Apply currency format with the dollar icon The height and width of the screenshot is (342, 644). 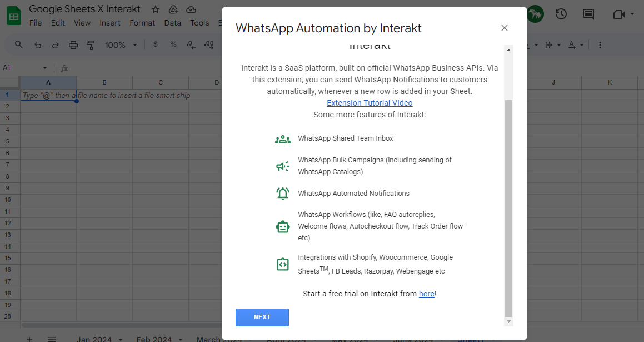155,44
